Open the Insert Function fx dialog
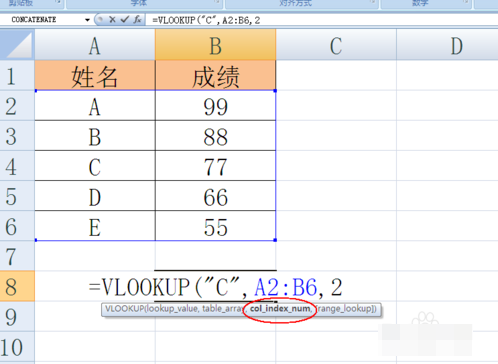The width and height of the screenshot is (498, 364). [x=137, y=20]
